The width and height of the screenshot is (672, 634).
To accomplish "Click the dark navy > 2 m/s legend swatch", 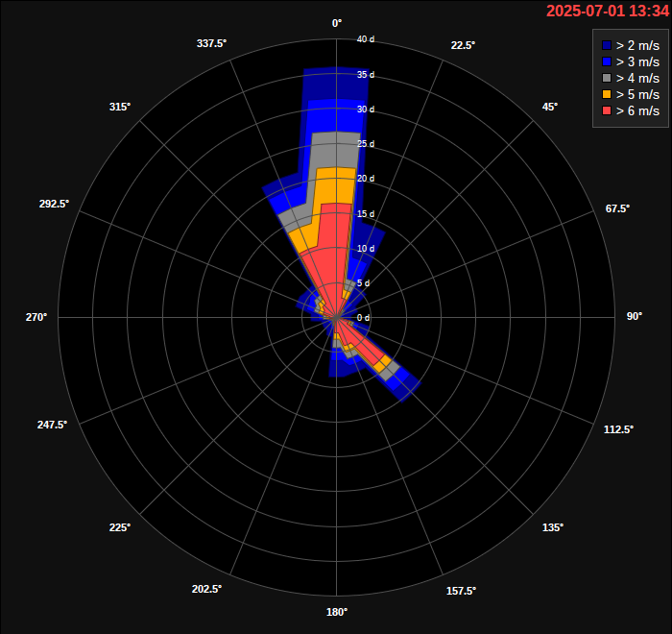I will (607, 45).
